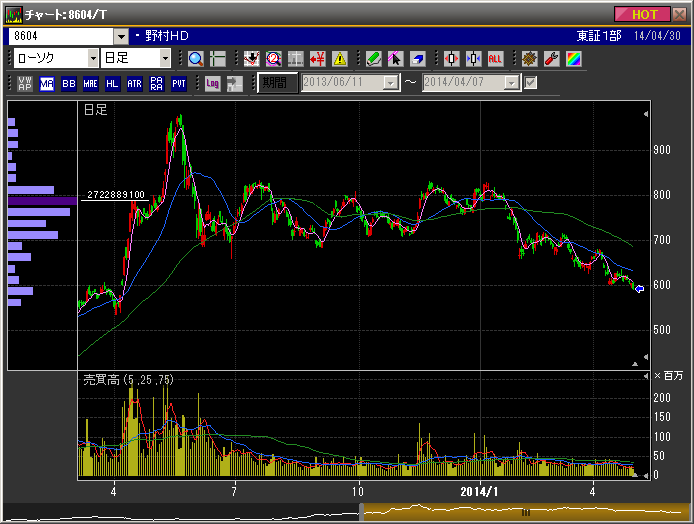This screenshot has width=694, height=524.
Task: Click the 期間 period button
Action: (276, 83)
